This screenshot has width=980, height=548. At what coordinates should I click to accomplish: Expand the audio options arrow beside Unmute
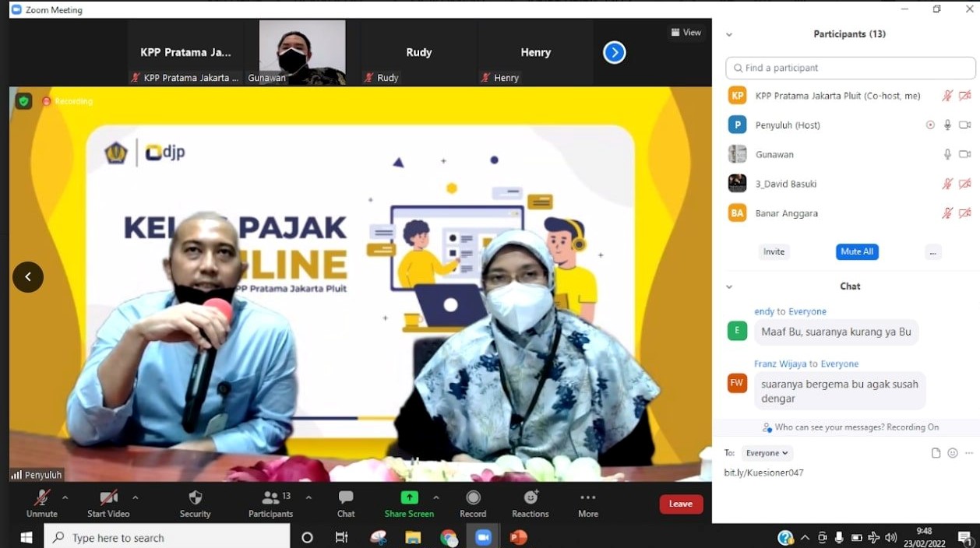65,497
